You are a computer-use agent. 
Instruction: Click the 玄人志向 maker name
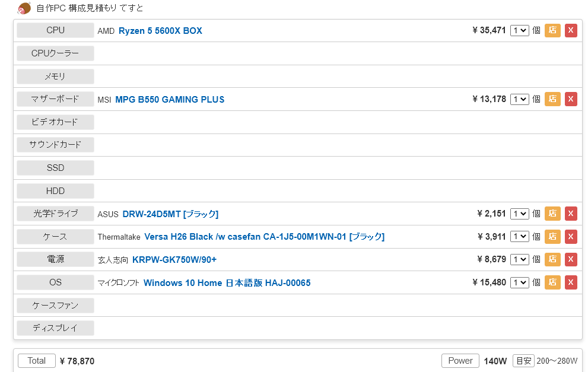click(x=113, y=260)
